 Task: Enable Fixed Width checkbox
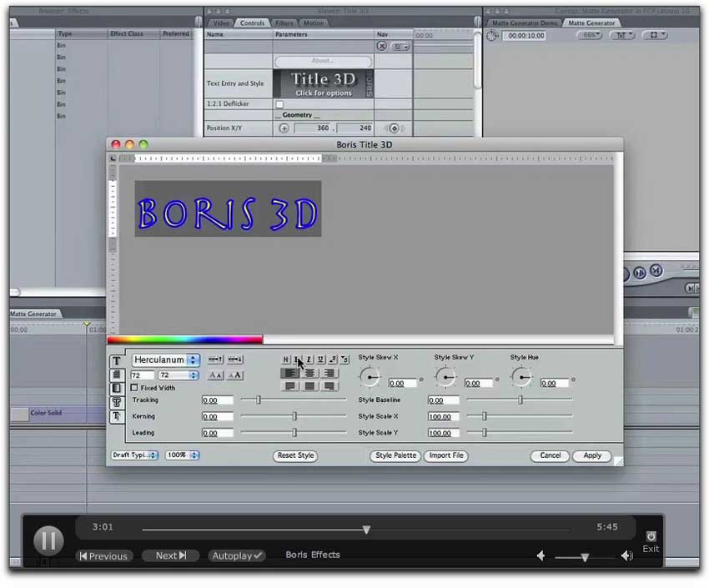tap(134, 388)
